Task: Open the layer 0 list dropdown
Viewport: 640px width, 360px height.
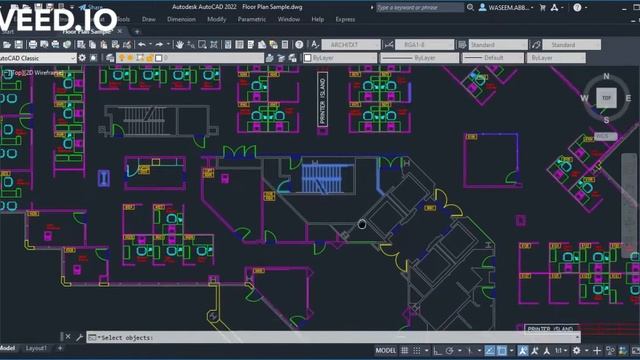Action: click(190, 58)
